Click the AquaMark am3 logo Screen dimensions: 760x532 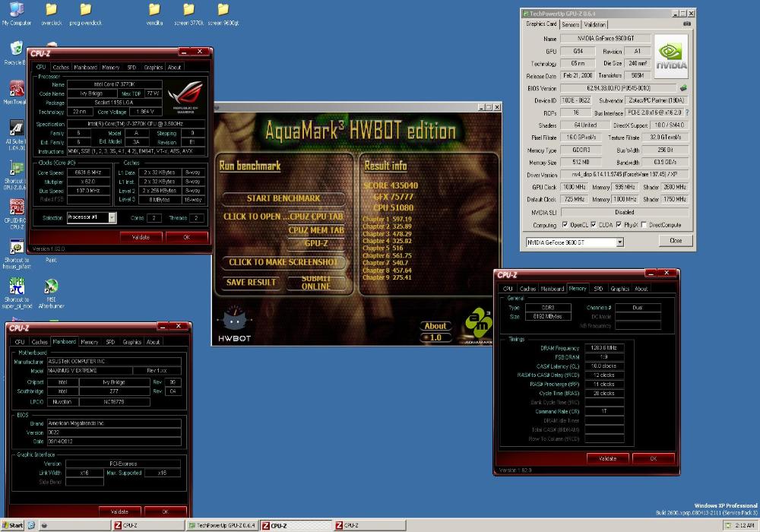[479, 325]
